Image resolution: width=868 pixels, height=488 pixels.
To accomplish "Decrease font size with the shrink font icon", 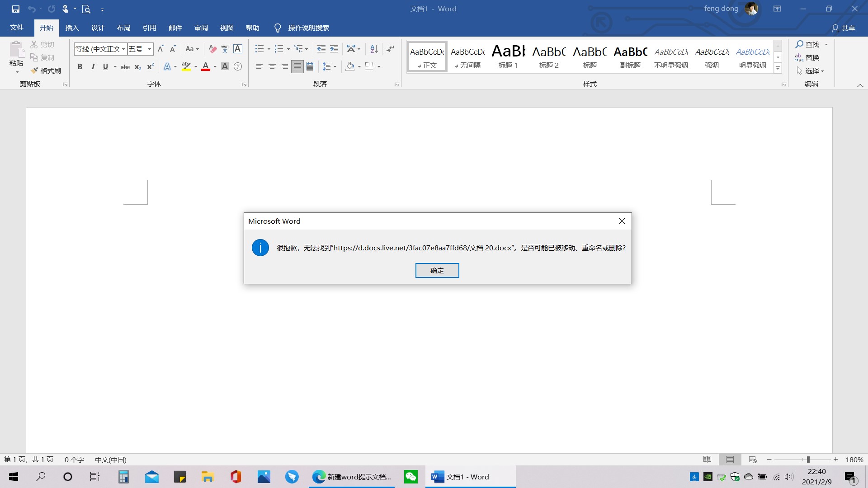I will tap(173, 49).
